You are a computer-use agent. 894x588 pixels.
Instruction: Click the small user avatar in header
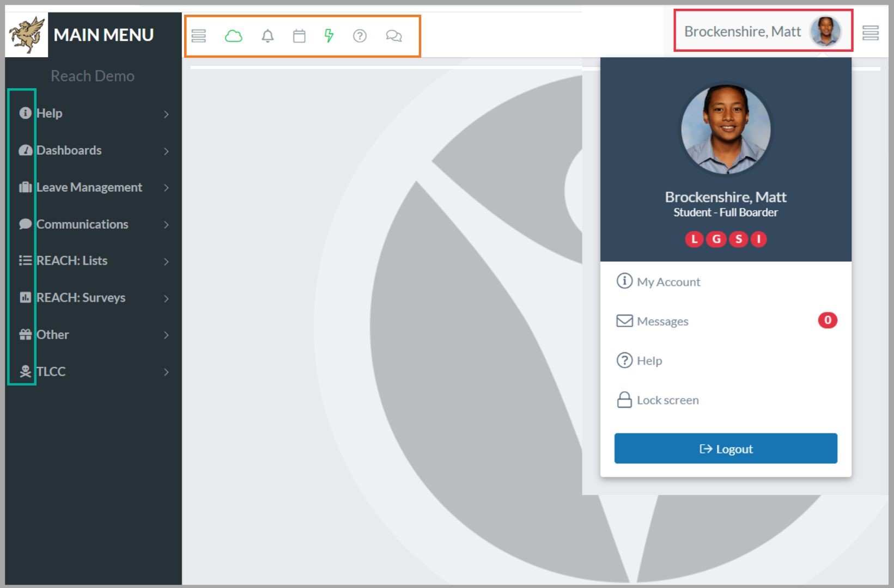pos(825,32)
